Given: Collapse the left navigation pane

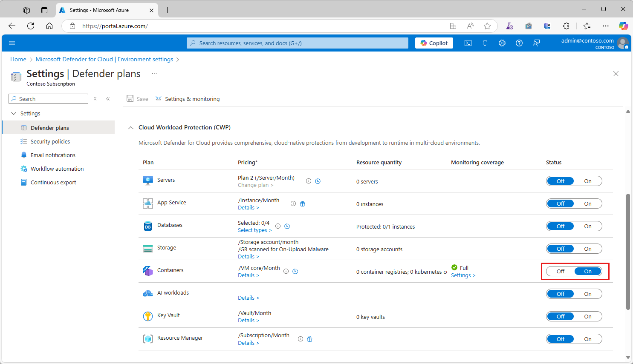Looking at the screenshot, I should [x=108, y=99].
